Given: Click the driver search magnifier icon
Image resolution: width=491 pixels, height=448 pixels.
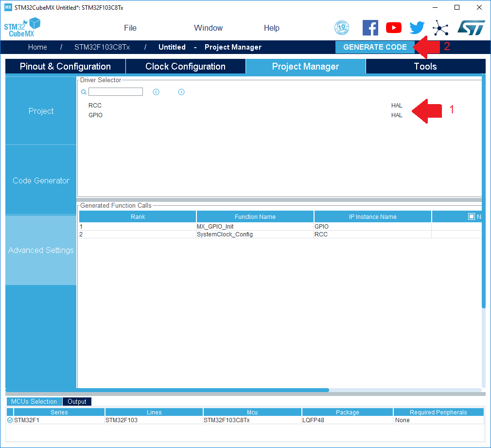Looking at the screenshot, I should [84, 92].
